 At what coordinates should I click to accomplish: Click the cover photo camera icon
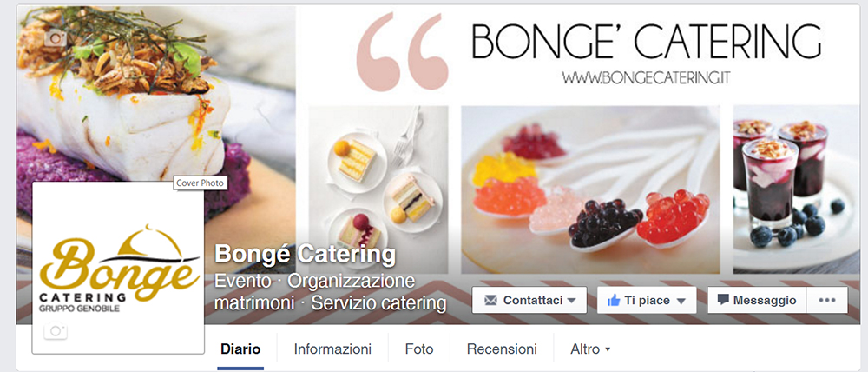tap(55, 38)
